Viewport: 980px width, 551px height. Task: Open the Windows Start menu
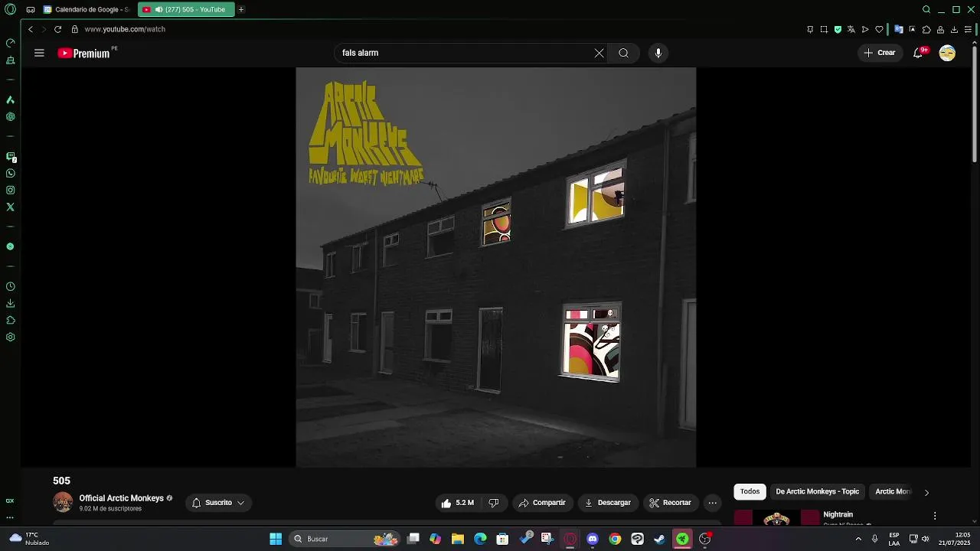(x=276, y=539)
